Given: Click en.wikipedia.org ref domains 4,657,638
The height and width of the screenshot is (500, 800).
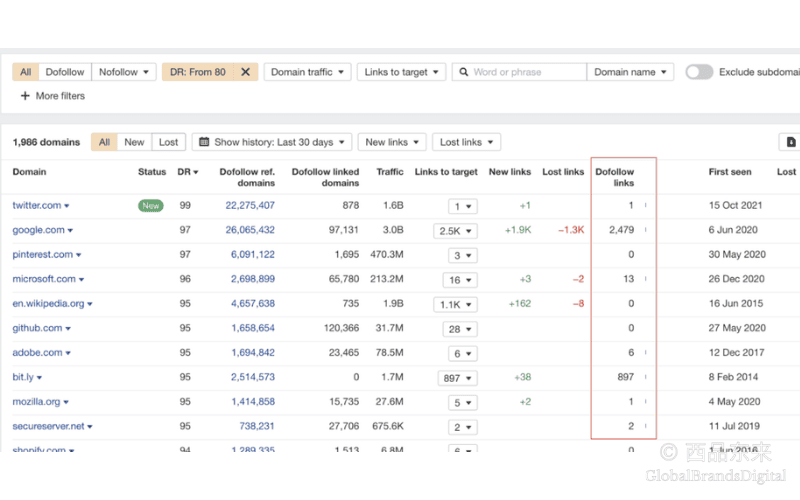Looking at the screenshot, I should pyautogui.click(x=253, y=303).
